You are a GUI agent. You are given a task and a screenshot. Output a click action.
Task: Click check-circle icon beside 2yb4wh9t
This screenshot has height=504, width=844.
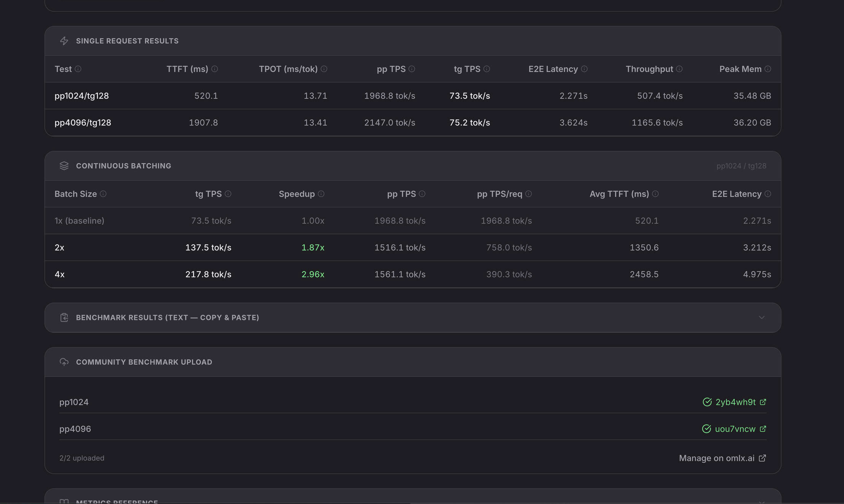pos(707,402)
